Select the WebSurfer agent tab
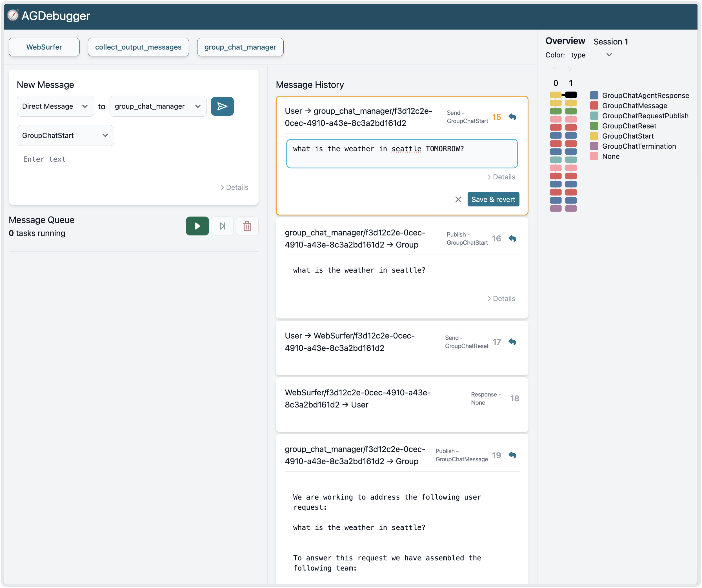This screenshot has width=702, height=588. [x=44, y=47]
